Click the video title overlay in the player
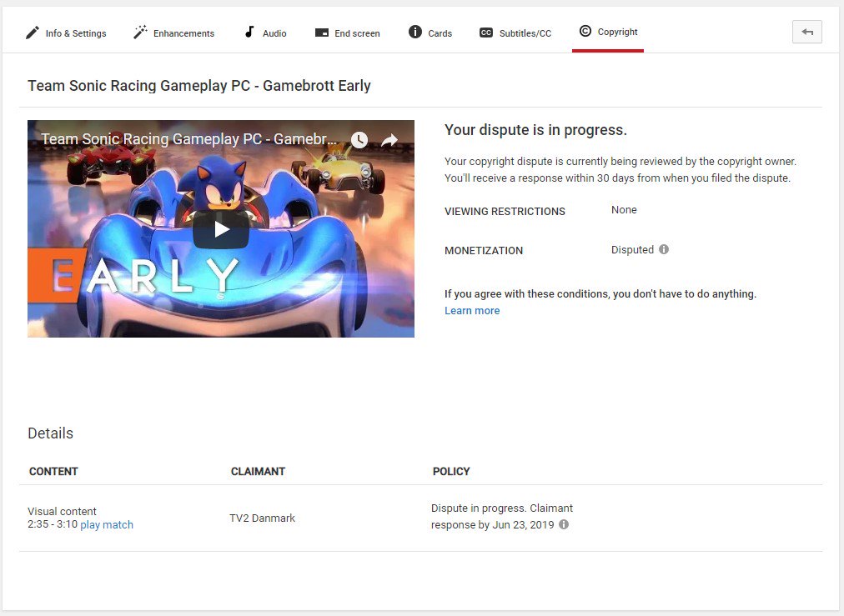This screenshot has width=844, height=616. [189, 139]
